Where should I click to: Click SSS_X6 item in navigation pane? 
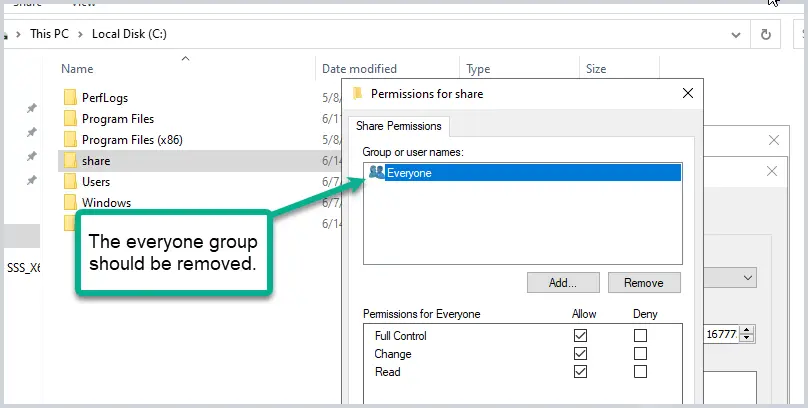tap(24, 268)
